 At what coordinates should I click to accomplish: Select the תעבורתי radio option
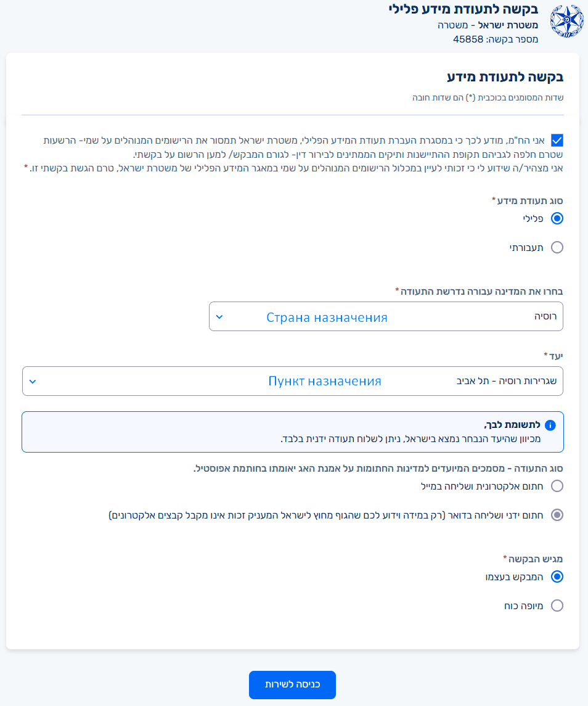click(557, 247)
